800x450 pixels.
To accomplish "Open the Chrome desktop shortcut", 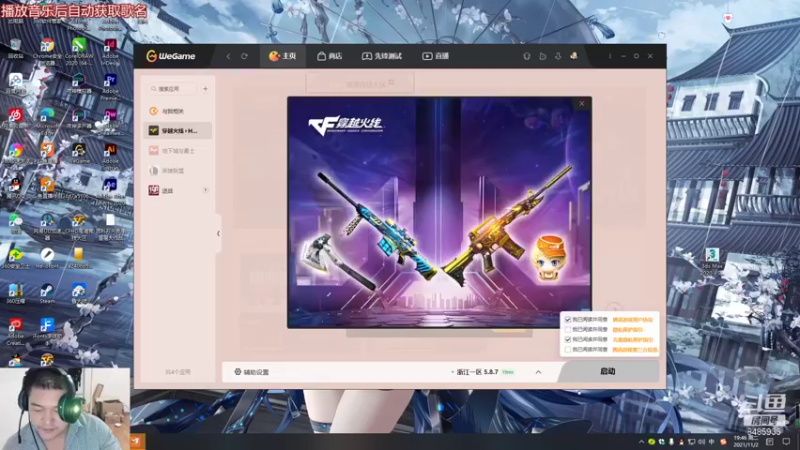I will [x=47, y=51].
